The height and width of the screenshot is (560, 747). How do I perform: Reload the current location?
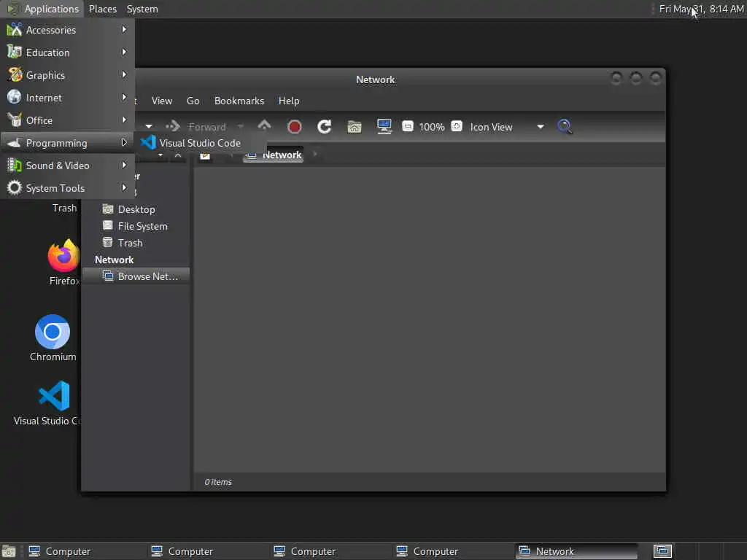pyautogui.click(x=325, y=127)
